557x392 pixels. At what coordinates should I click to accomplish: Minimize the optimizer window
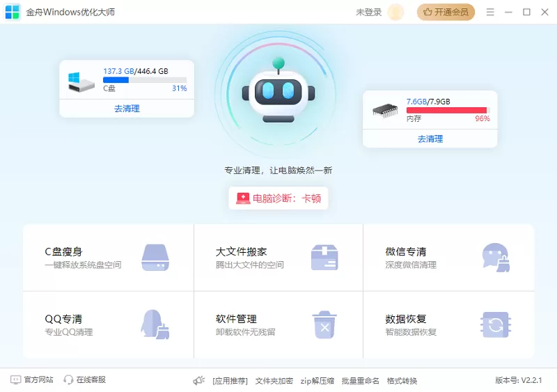(508, 12)
